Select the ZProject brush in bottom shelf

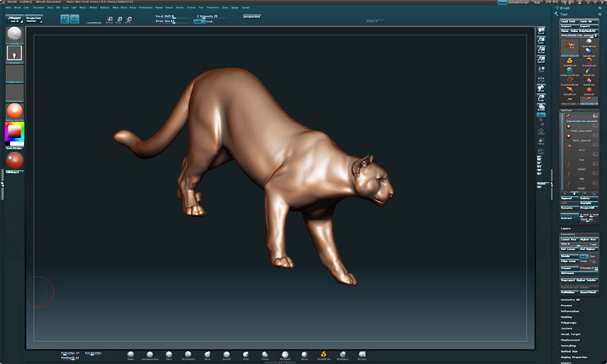pyautogui.click(x=362, y=355)
